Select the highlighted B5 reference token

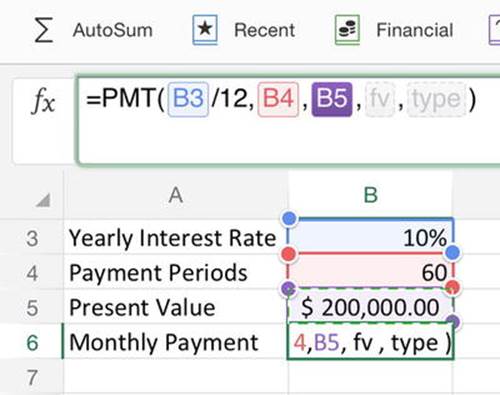(x=332, y=99)
